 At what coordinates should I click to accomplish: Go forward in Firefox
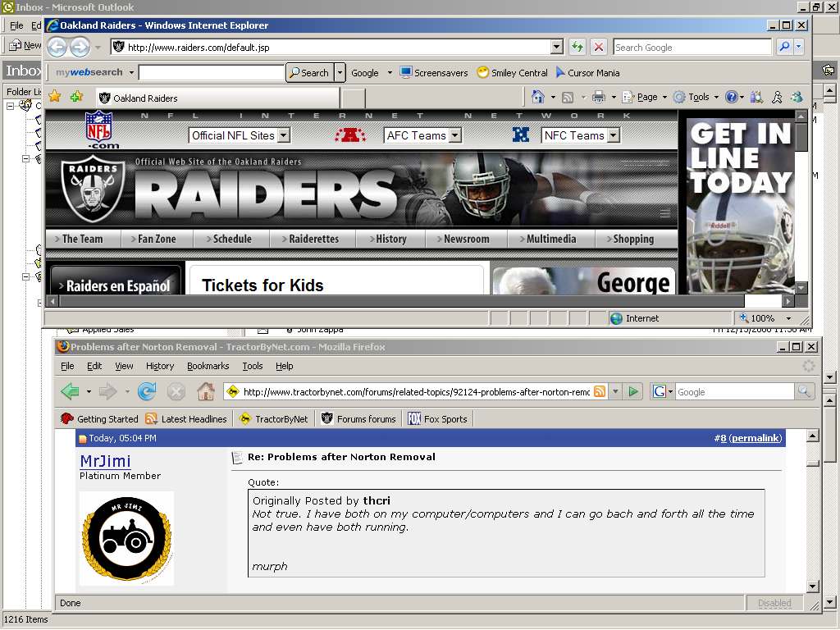click(x=107, y=391)
